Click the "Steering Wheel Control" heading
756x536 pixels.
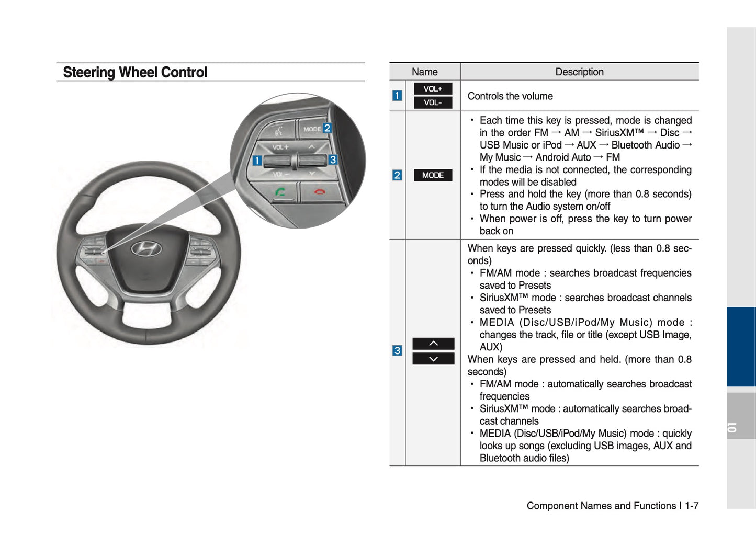(135, 72)
